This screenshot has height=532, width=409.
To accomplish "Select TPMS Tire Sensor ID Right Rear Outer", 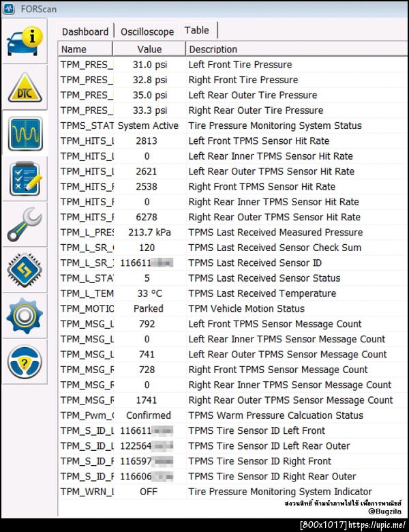I will [x=272, y=477].
